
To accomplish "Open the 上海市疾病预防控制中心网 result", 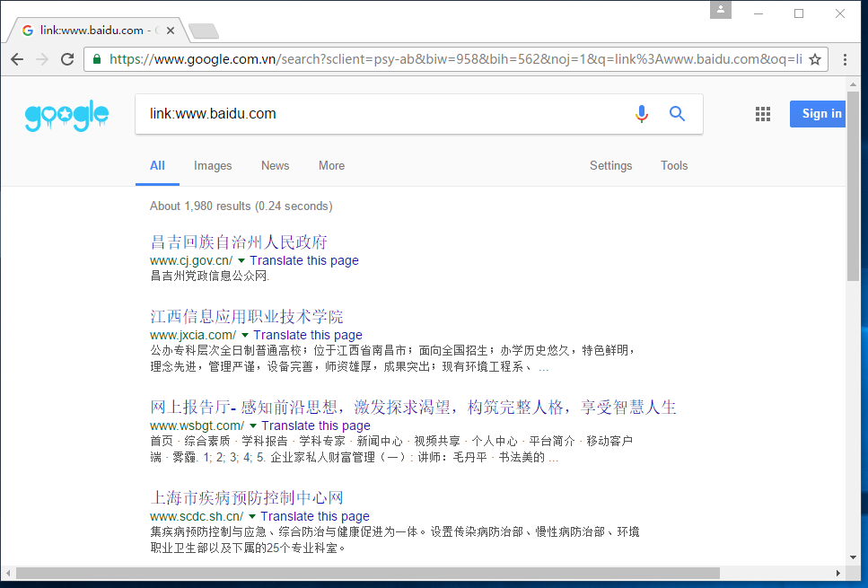I will point(246,497).
